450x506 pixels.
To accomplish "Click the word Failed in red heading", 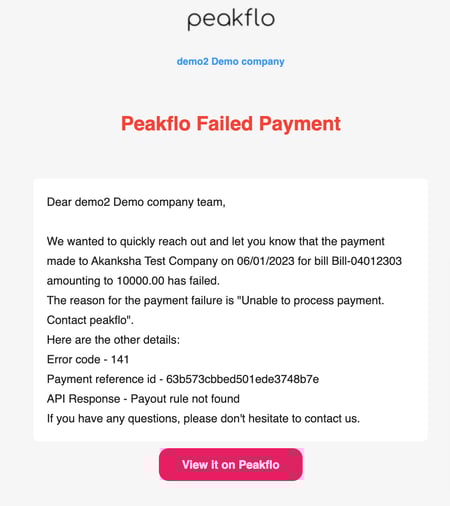I will pos(225,124).
